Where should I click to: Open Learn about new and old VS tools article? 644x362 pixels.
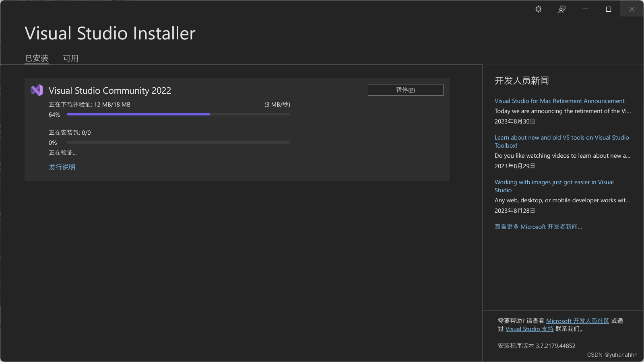click(561, 142)
